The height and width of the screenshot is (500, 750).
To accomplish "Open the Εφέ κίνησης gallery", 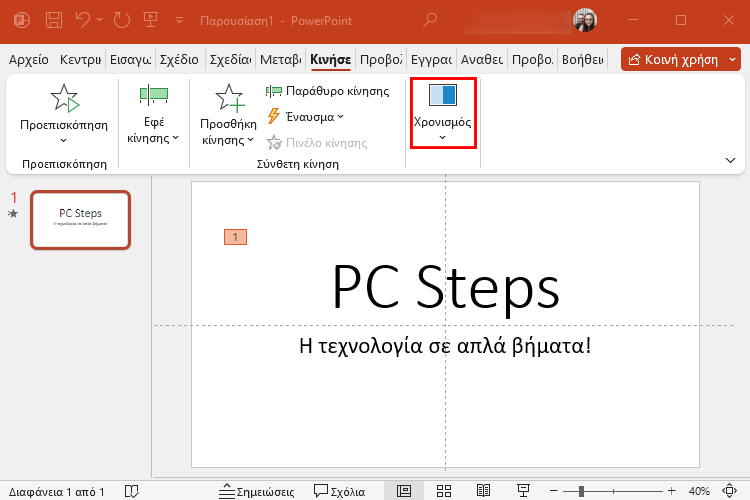I will pos(154,115).
